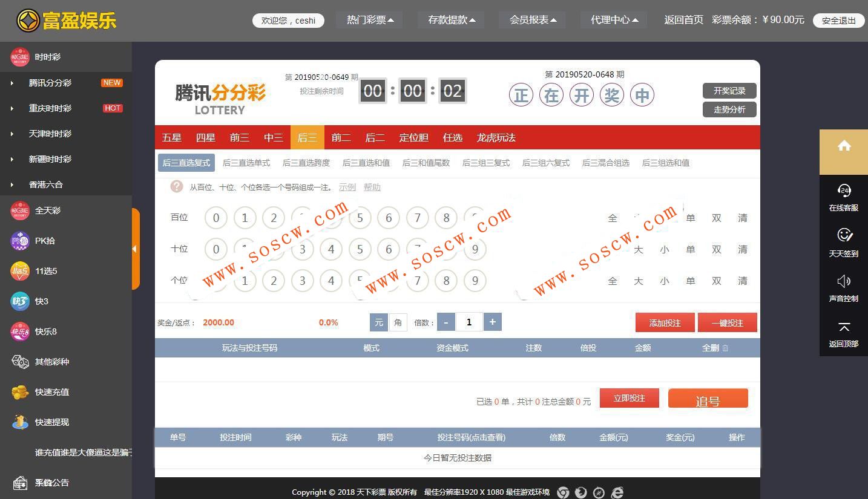The width and height of the screenshot is (868, 499).
Task: Select number 7 in 个位 row
Action: (418, 281)
